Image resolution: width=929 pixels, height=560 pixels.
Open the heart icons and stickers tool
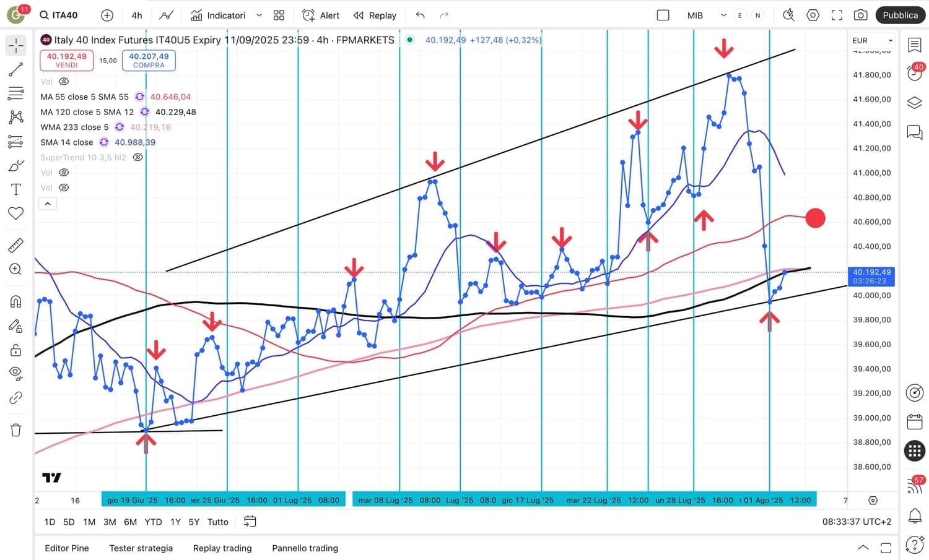(x=16, y=213)
